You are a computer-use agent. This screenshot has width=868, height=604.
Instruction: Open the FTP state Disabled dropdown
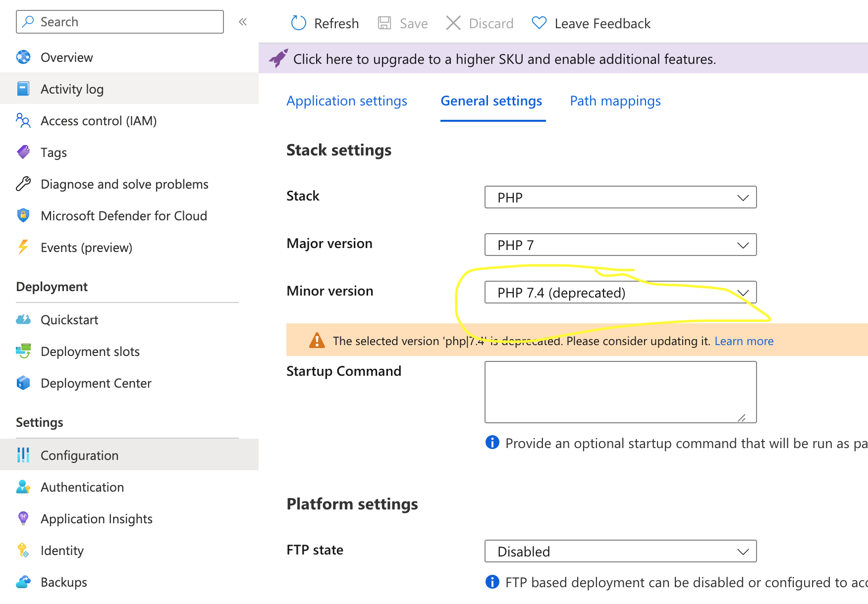click(x=620, y=551)
